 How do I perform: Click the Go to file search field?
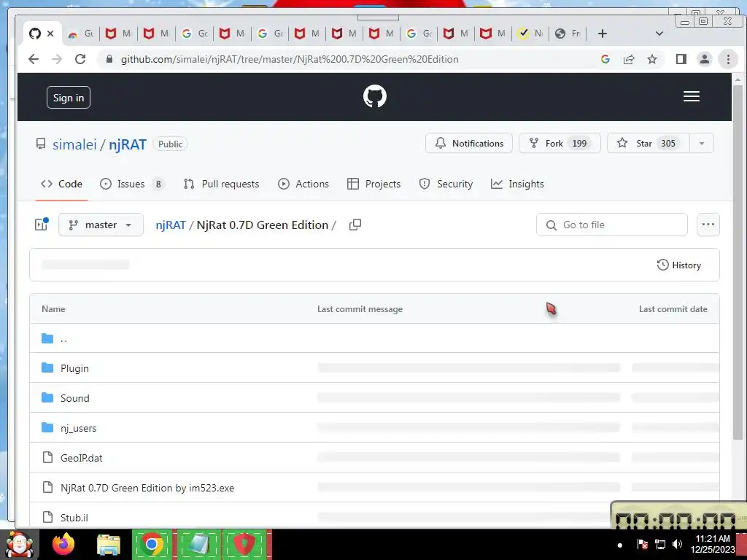click(612, 225)
